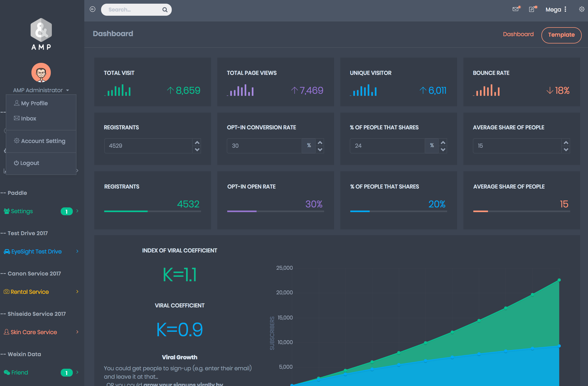Image resolution: width=588 pixels, height=386 pixels.
Task: Increase Opt-in Conversion Rate stepper
Action: tap(320, 142)
